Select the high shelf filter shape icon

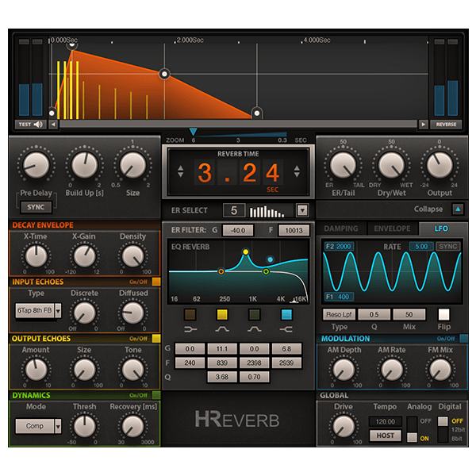[286, 329]
